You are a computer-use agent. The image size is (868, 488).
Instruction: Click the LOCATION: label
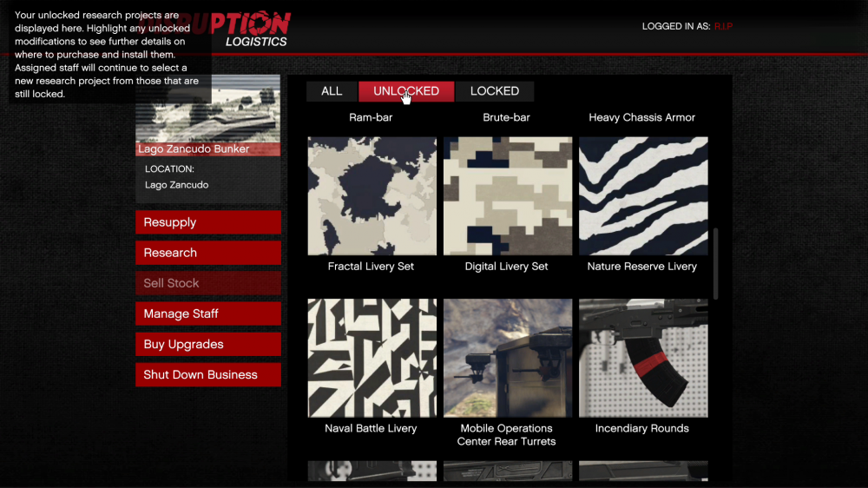tap(169, 169)
